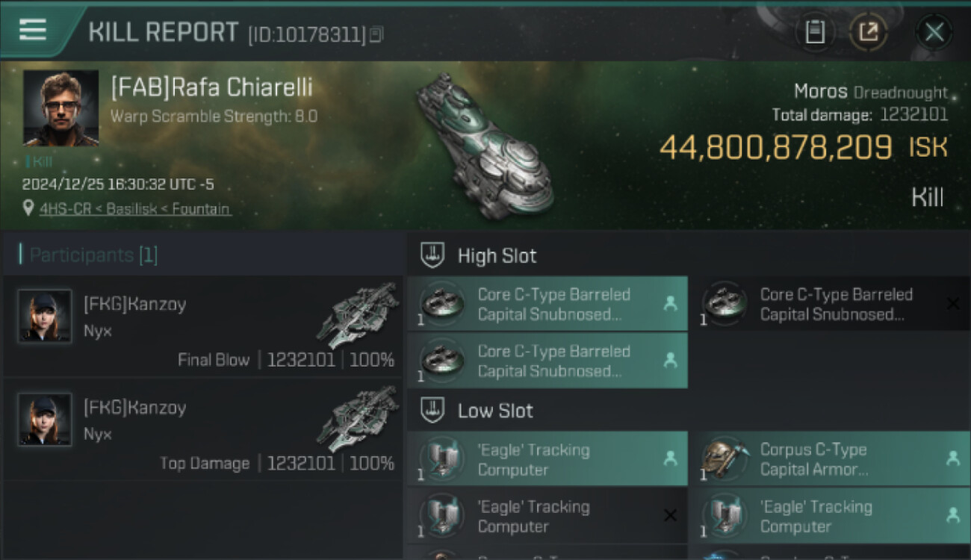Copy the kill report ID
971x560 pixels.
pyautogui.click(x=376, y=34)
